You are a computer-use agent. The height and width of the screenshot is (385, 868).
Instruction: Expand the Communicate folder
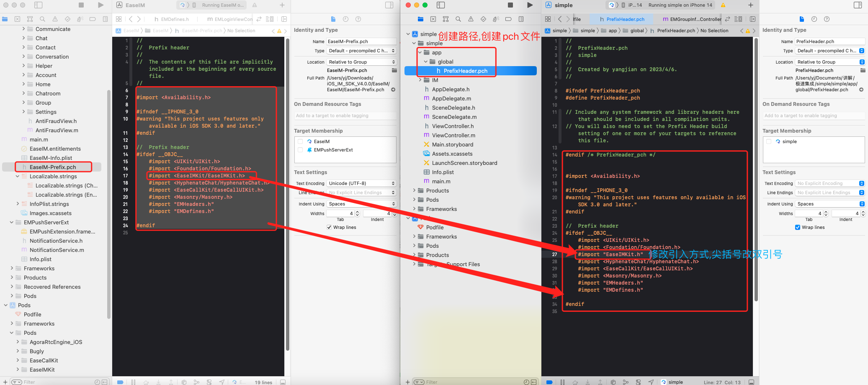tap(23, 29)
